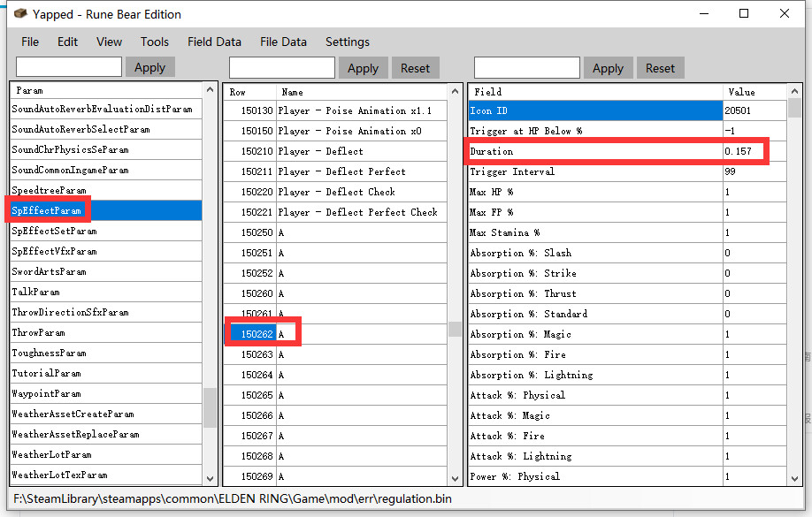This screenshot has width=812, height=517.
Task: Focus the Row search input field
Action: (x=282, y=68)
